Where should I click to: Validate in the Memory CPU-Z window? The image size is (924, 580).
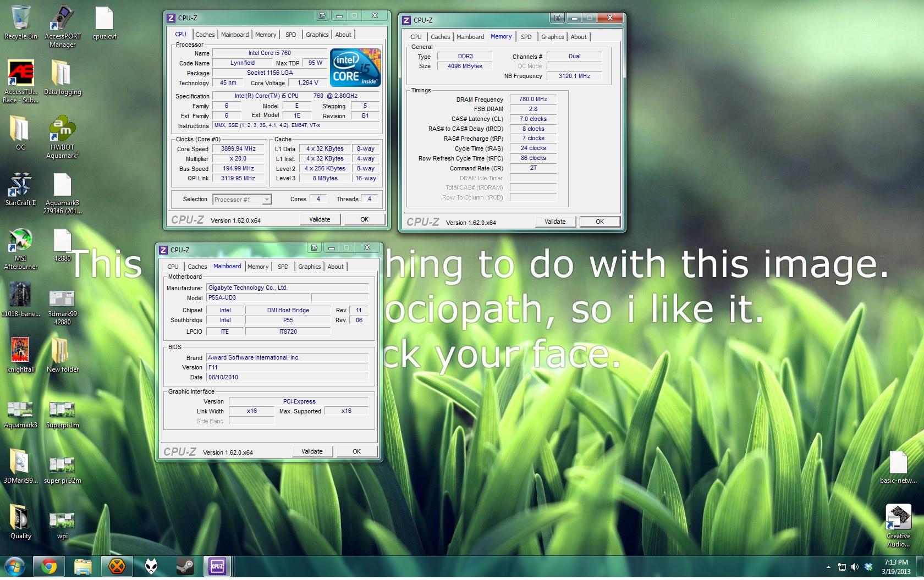pyautogui.click(x=555, y=222)
